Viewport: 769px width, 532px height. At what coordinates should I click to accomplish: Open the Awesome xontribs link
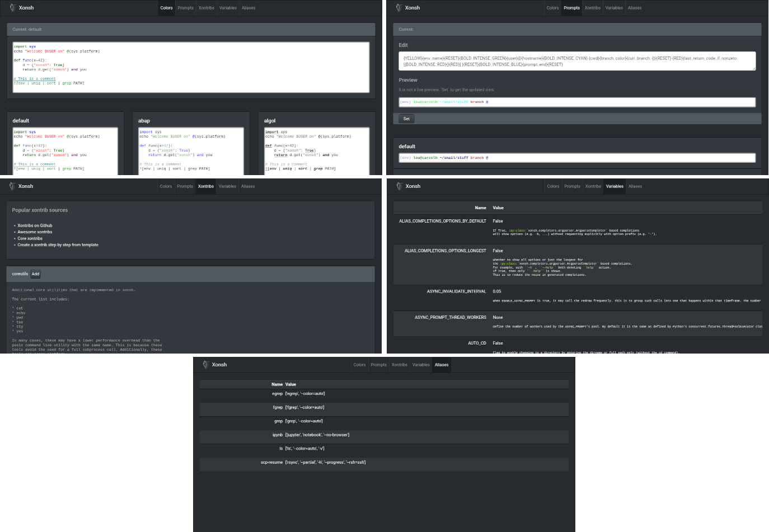pyautogui.click(x=35, y=232)
